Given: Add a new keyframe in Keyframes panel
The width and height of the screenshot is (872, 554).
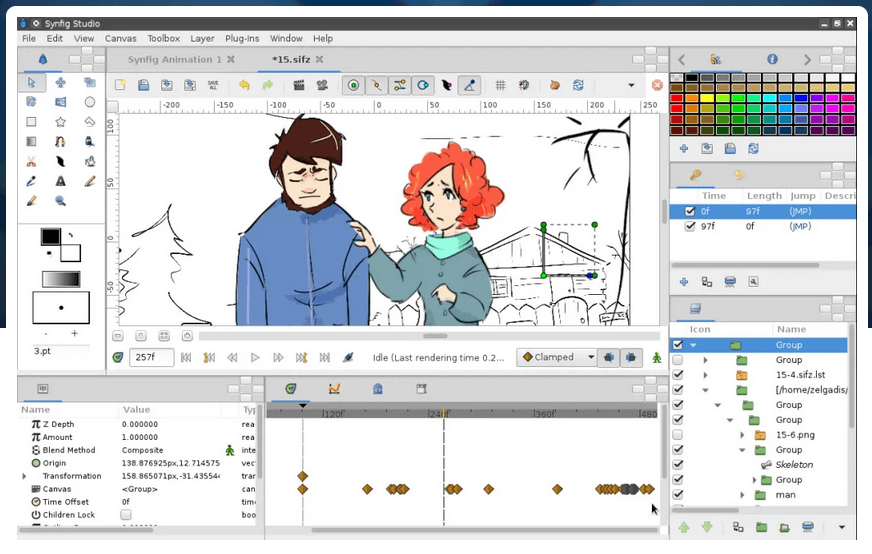Looking at the screenshot, I should pos(684,282).
